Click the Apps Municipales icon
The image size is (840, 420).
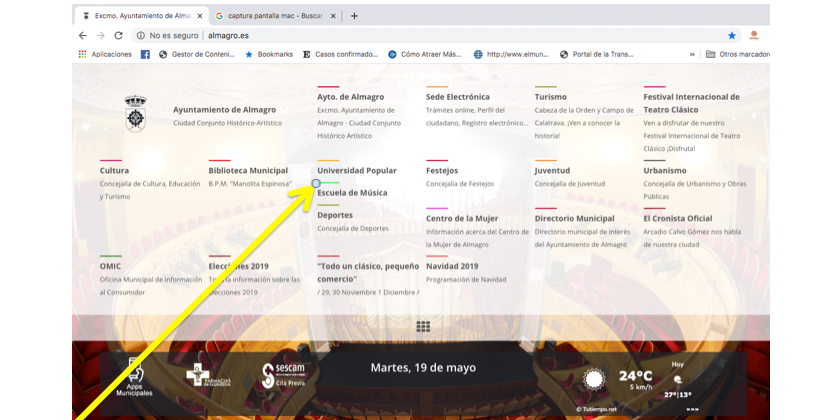tap(134, 375)
